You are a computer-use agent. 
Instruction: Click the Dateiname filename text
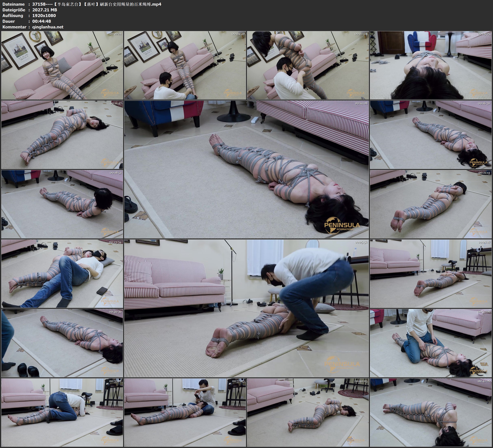(x=97, y=4)
